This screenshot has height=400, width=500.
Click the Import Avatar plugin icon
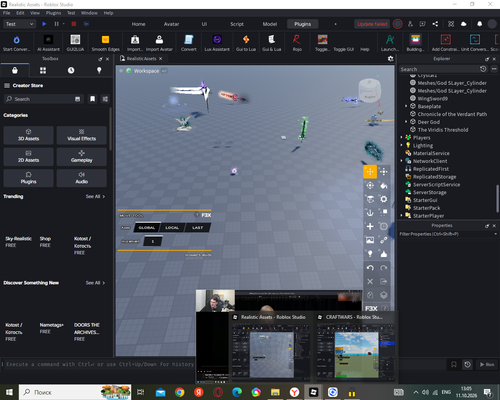159,40
